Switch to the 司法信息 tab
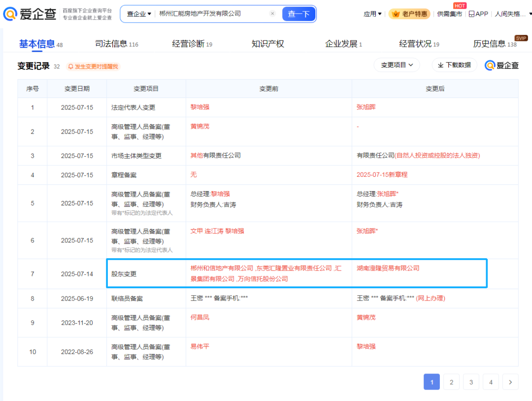This screenshot has height=401, width=532. [x=116, y=44]
